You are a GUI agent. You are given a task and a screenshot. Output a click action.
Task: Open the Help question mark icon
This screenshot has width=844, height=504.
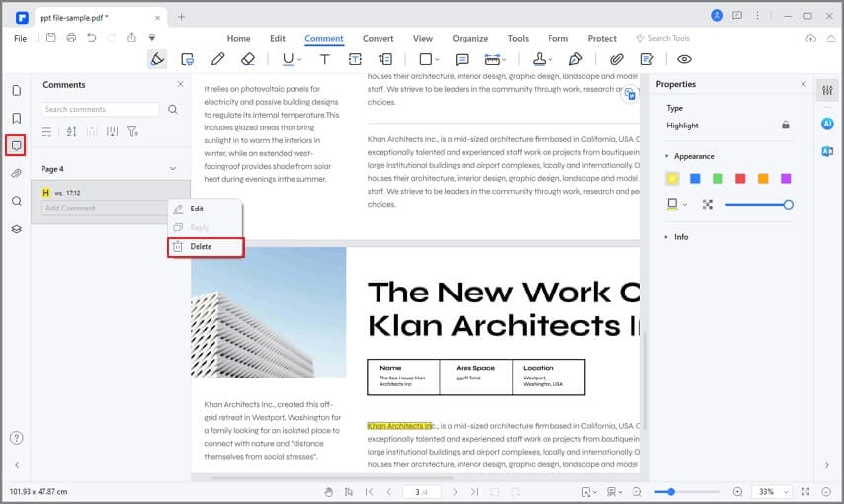coord(17,437)
